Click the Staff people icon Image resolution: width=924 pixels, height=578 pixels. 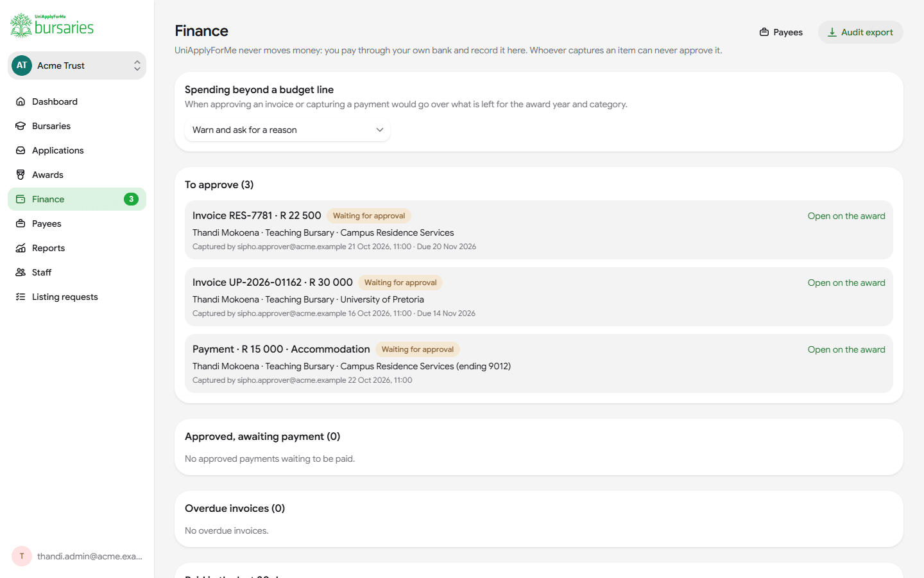(21, 272)
